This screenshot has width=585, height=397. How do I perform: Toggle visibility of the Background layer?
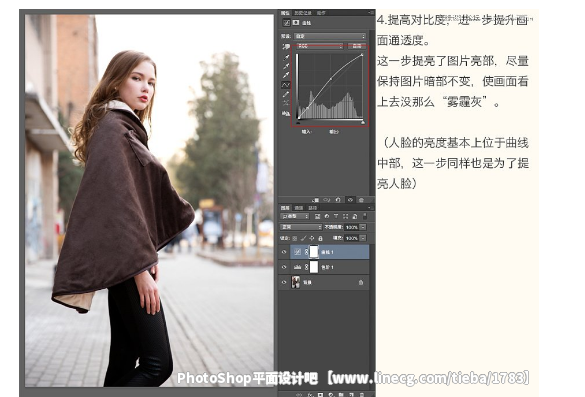point(284,282)
